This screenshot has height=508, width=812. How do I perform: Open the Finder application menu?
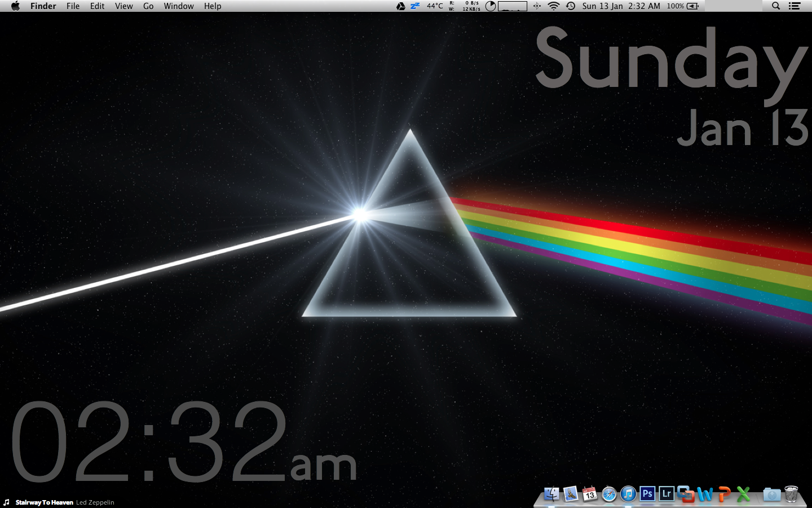point(43,6)
